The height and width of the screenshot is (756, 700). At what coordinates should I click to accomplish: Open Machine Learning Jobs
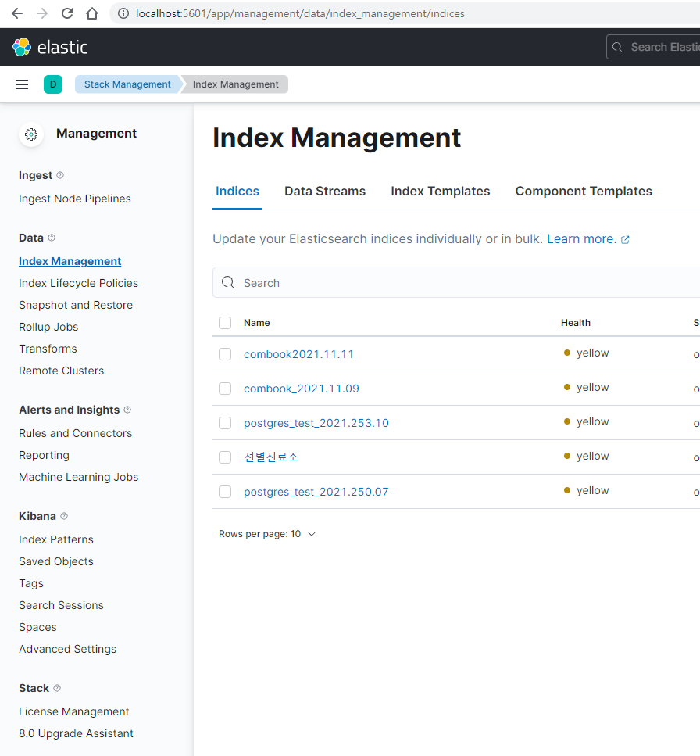coord(79,477)
